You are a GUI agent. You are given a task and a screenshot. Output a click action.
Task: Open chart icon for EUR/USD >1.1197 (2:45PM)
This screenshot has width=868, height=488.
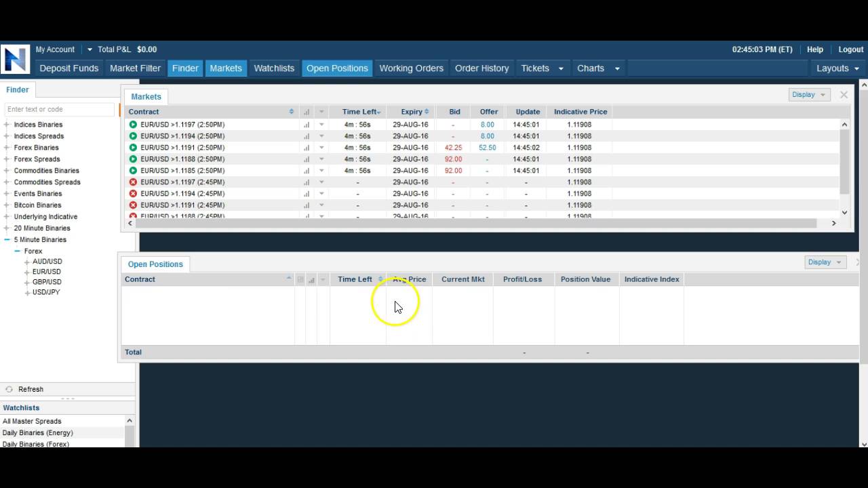pyautogui.click(x=307, y=182)
